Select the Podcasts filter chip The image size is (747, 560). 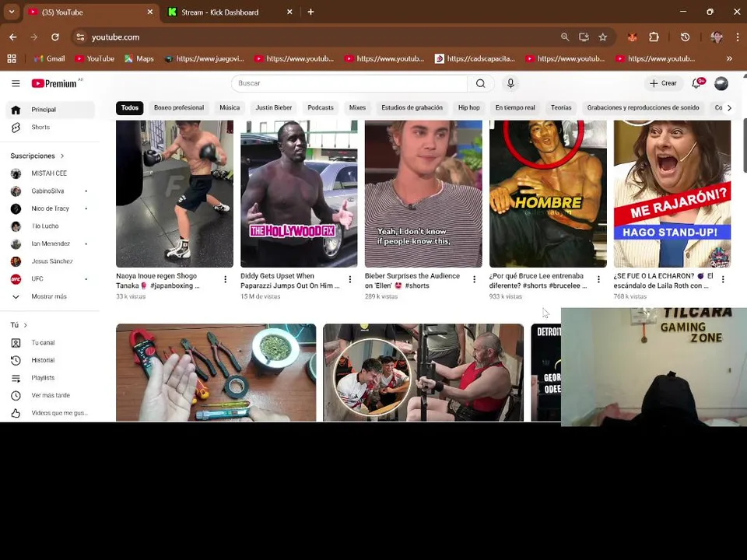321,108
